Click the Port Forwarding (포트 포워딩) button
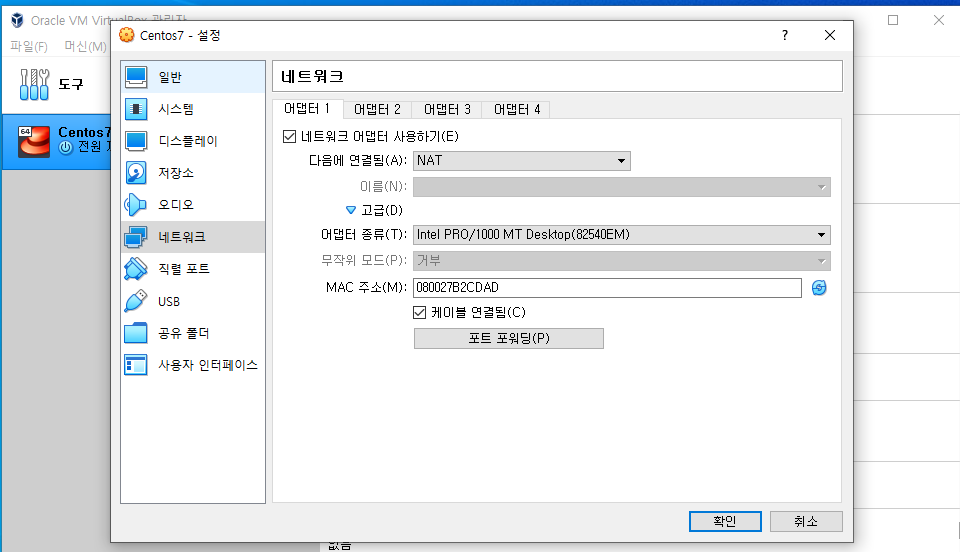960x552 pixels. coord(509,338)
